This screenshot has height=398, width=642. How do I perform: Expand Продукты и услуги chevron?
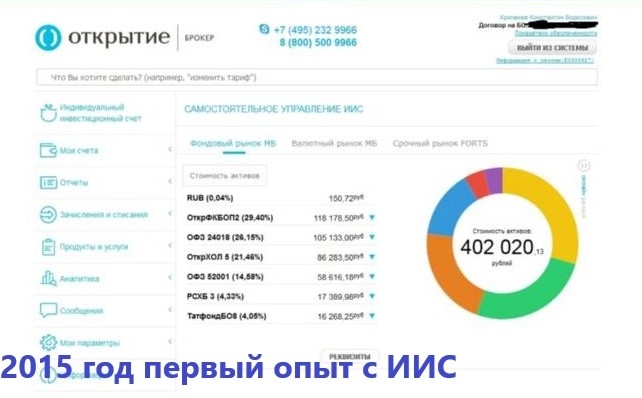click(170, 246)
